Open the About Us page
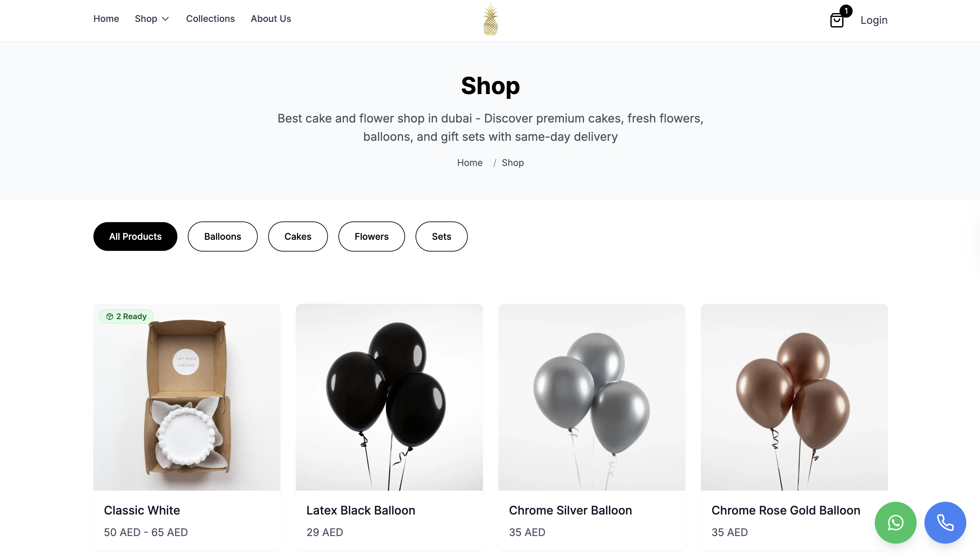The width and height of the screenshot is (980, 556). pos(271,18)
